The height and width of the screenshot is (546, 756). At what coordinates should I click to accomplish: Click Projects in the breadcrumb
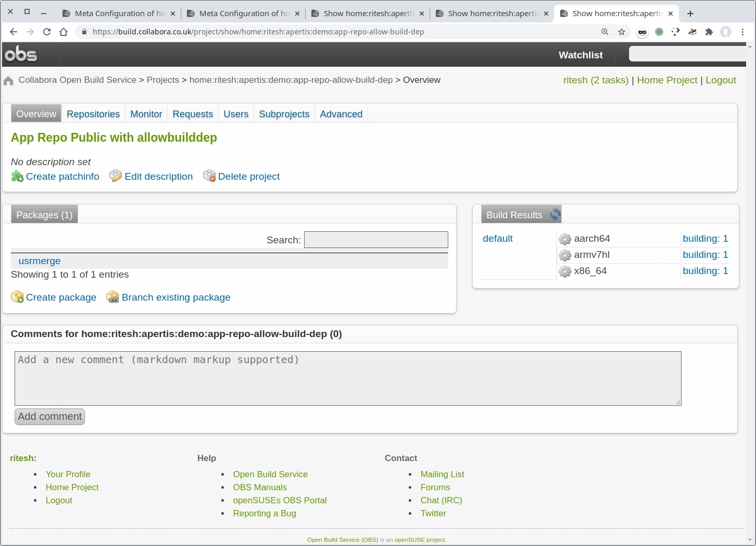point(162,80)
